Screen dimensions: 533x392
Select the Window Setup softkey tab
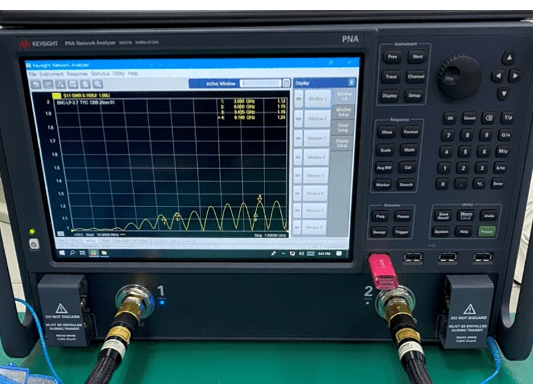[x=343, y=112]
